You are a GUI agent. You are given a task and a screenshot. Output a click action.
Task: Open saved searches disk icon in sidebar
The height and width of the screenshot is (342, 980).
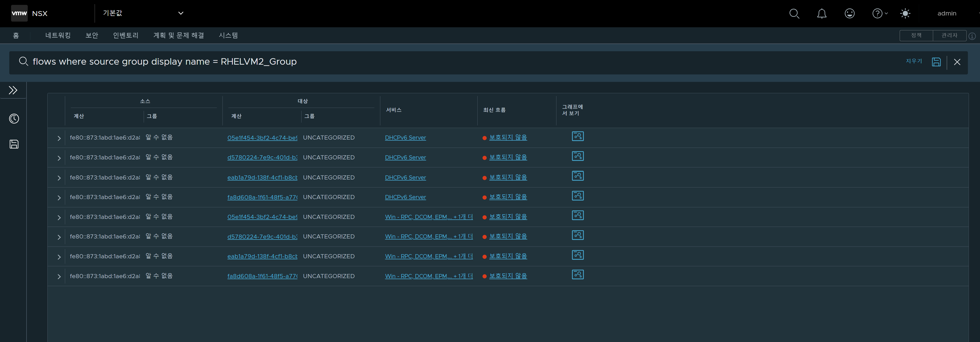click(x=14, y=144)
